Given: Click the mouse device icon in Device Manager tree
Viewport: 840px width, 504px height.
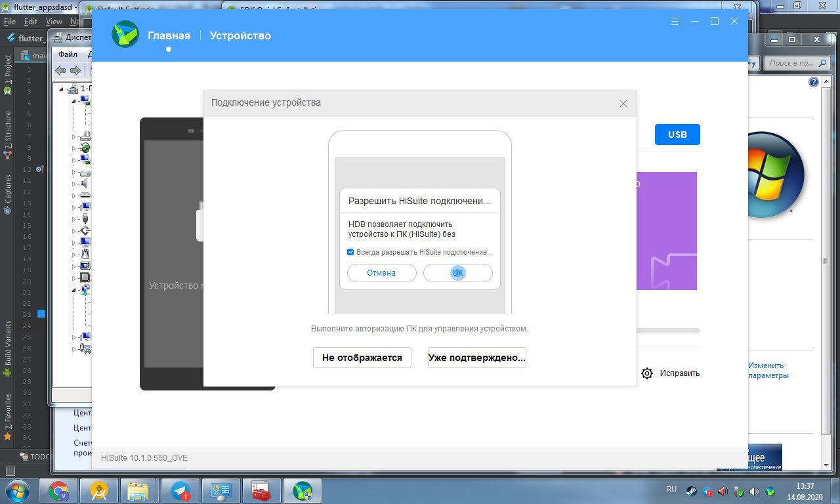Looking at the screenshot, I should [85, 253].
